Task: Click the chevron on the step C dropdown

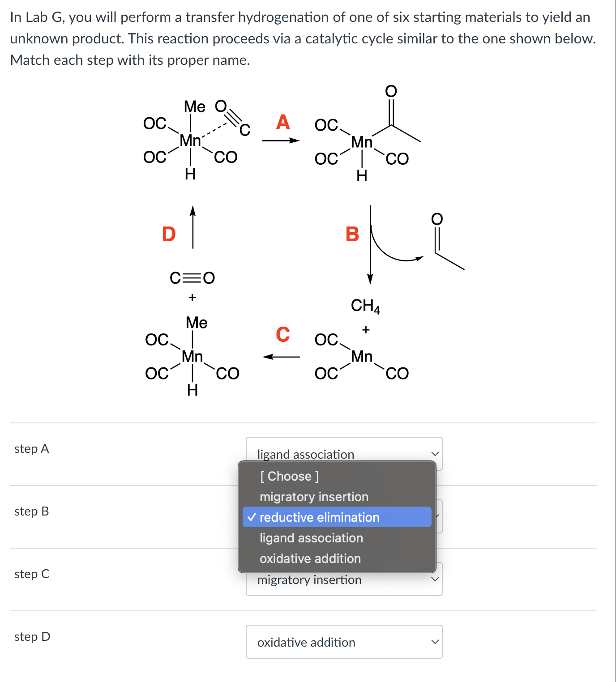Action: [435, 579]
